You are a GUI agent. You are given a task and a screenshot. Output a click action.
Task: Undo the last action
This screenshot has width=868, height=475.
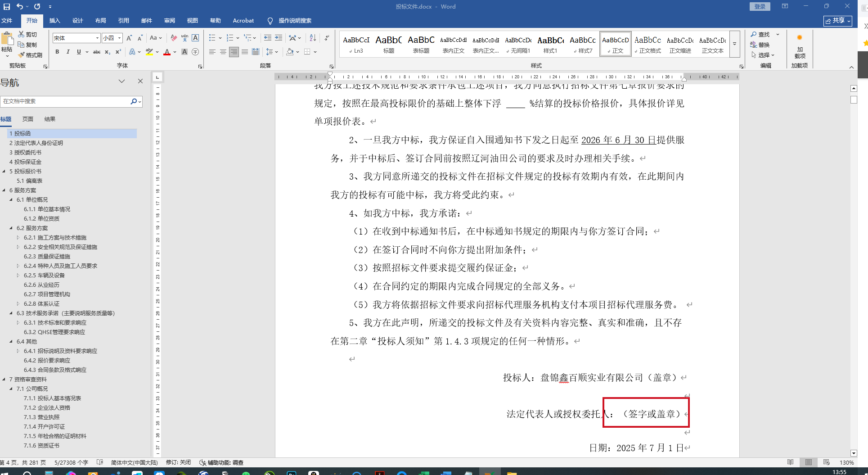click(x=19, y=7)
